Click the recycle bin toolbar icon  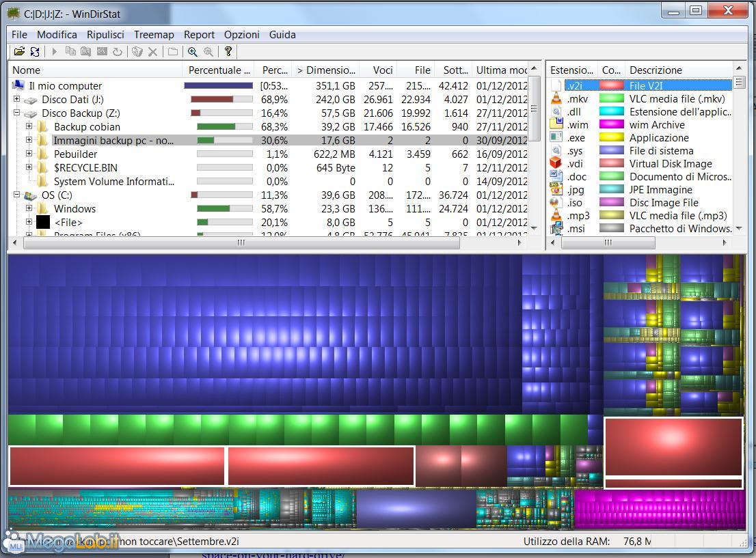(x=137, y=51)
